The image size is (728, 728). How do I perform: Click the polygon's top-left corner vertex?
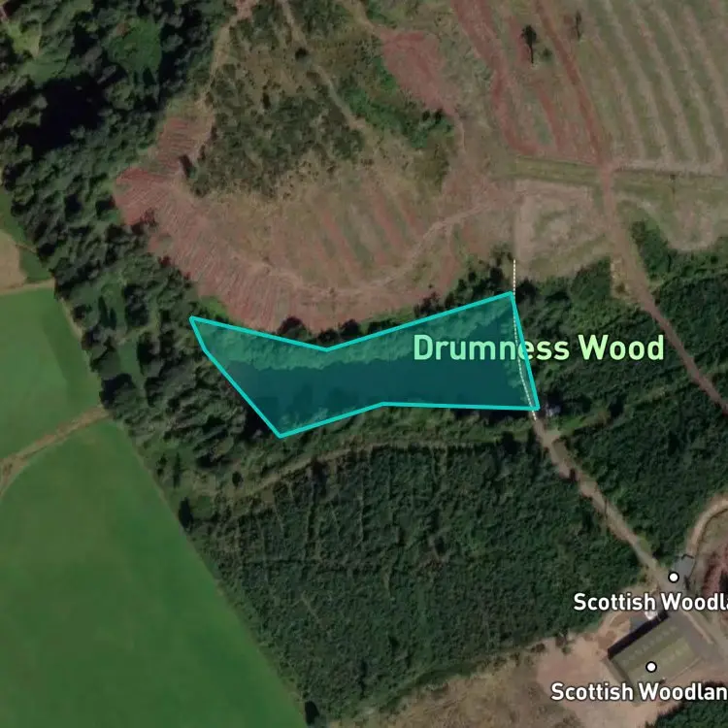pos(193,319)
